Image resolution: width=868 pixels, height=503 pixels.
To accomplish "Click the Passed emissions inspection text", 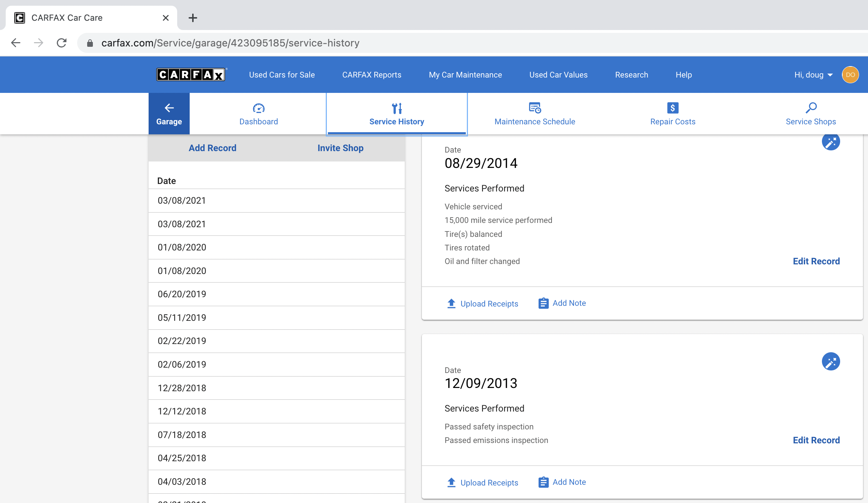I will 496,440.
